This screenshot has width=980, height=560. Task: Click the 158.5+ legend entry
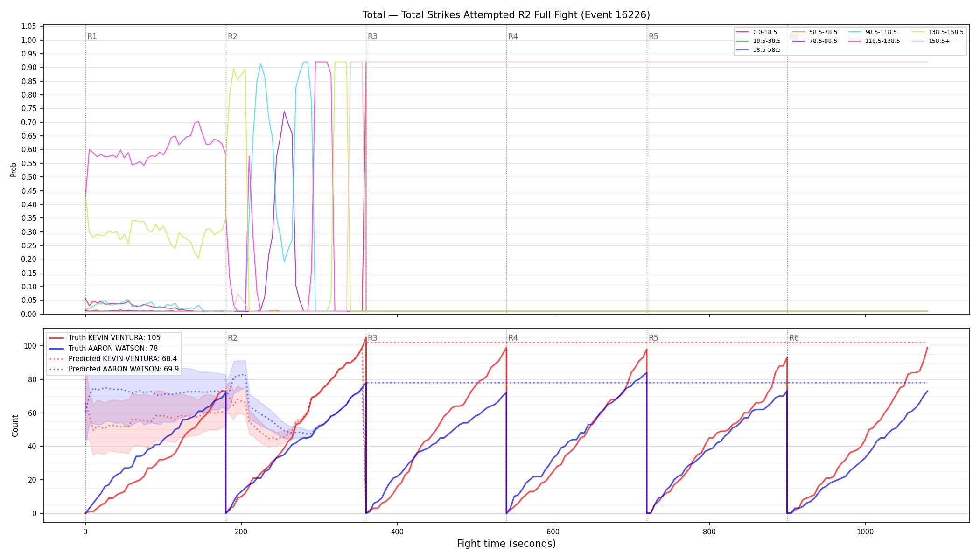point(931,41)
